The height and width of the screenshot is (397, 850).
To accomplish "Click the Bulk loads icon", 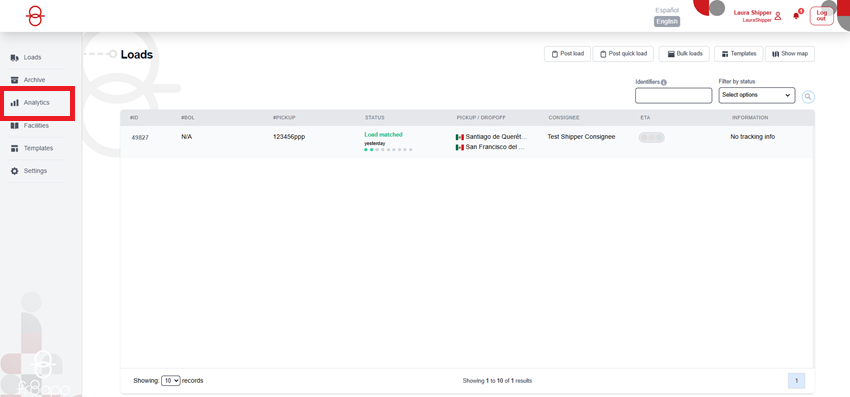I will (x=671, y=54).
